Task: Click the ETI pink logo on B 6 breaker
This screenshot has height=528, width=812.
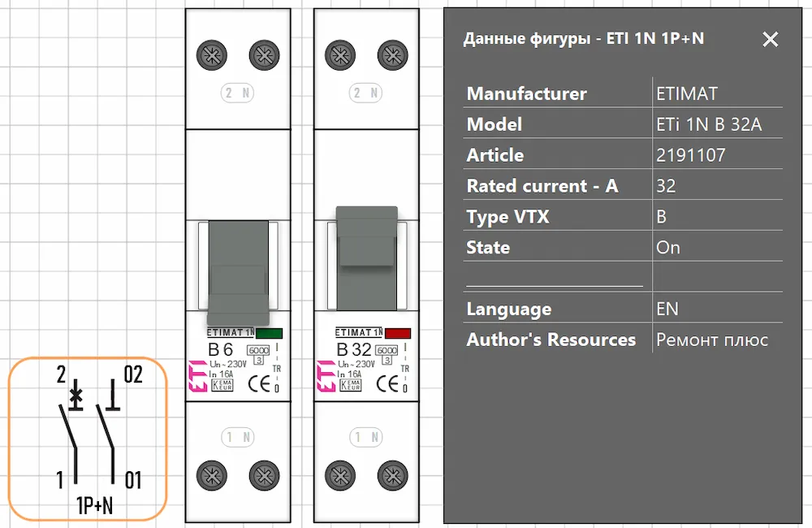Action: click(198, 375)
